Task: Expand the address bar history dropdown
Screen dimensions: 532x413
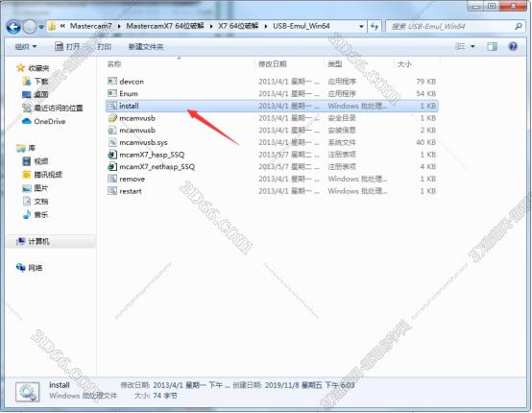Action: 361,26
